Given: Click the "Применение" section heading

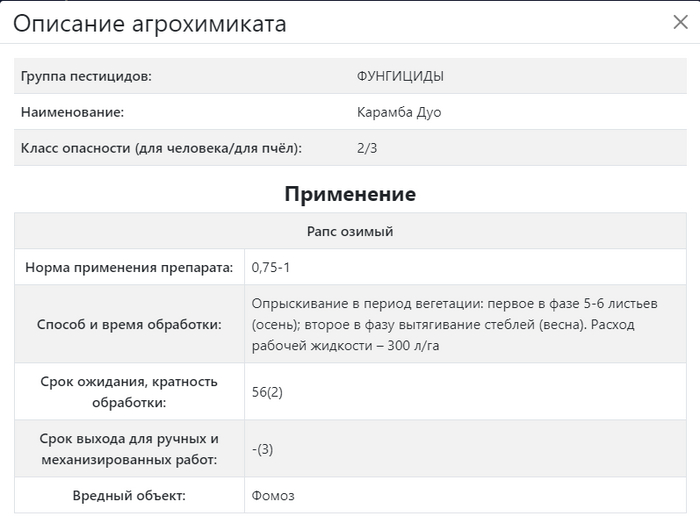Looking at the screenshot, I should point(350,194).
